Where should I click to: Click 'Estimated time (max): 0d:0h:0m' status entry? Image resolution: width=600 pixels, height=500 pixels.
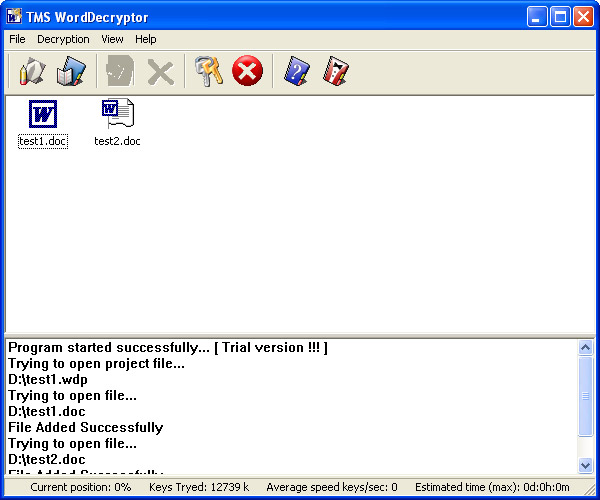[492, 487]
